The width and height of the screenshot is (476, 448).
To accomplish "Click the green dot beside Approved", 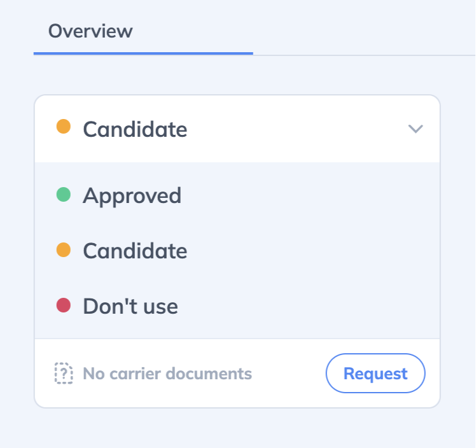I will pyautogui.click(x=64, y=195).
